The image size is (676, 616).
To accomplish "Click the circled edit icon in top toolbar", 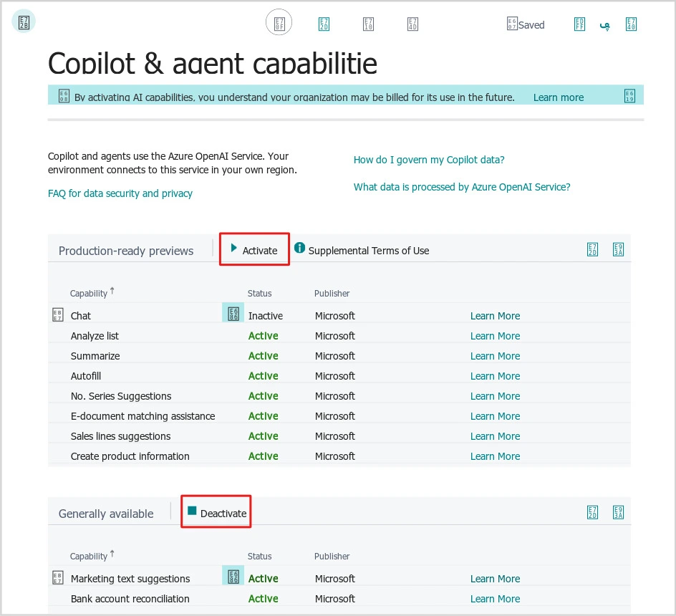I will (x=279, y=22).
